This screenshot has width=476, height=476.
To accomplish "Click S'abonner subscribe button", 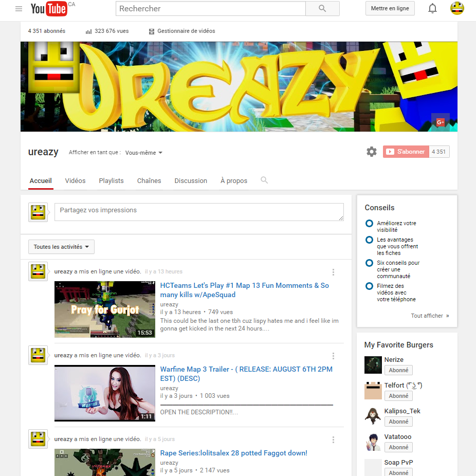I will point(406,152).
